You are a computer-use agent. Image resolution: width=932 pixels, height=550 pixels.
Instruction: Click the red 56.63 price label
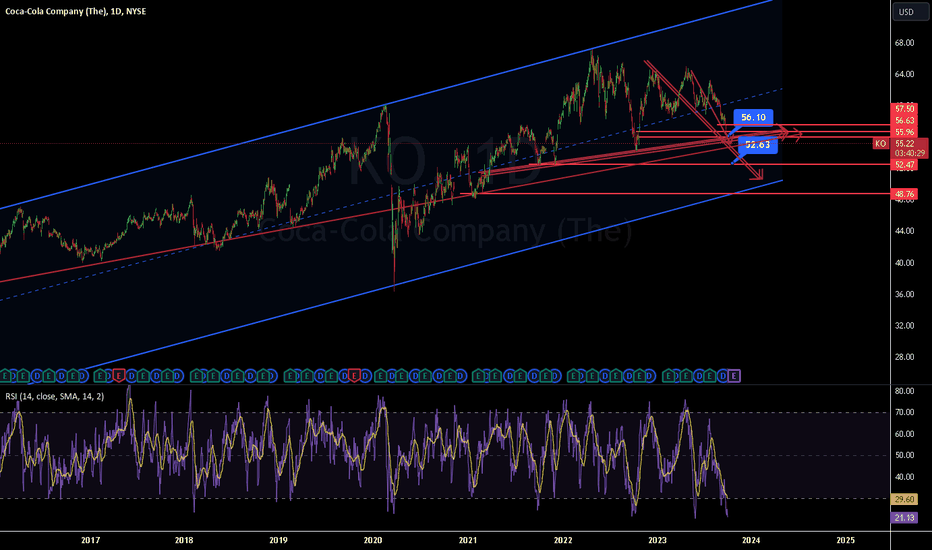point(905,120)
